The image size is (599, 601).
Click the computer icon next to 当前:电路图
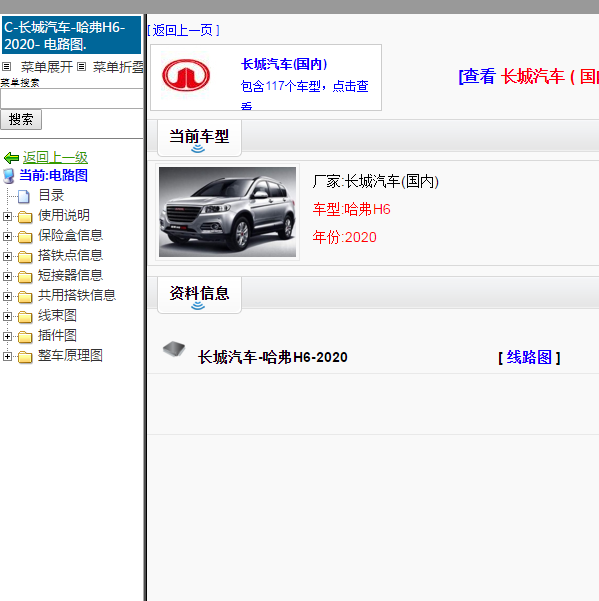click(x=9, y=176)
